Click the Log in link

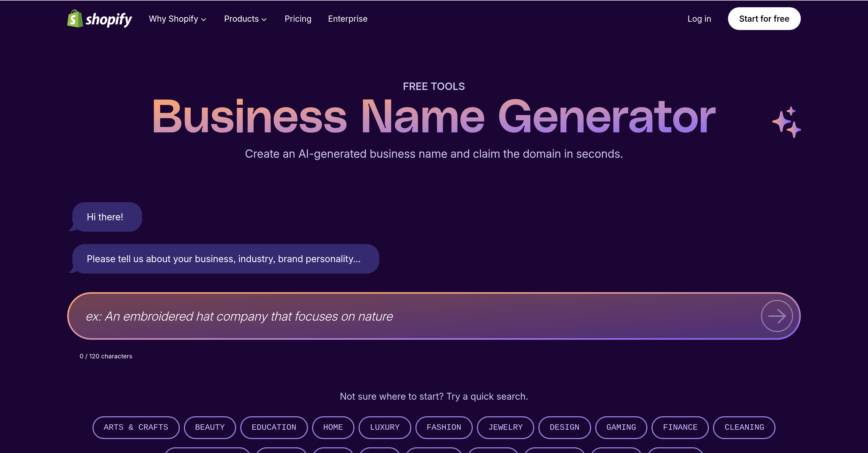tap(699, 19)
